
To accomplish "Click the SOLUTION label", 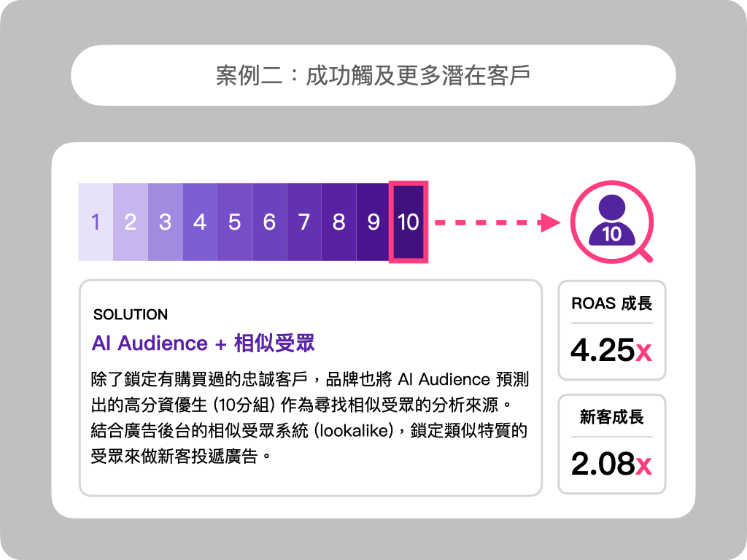I will pos(131,314).
